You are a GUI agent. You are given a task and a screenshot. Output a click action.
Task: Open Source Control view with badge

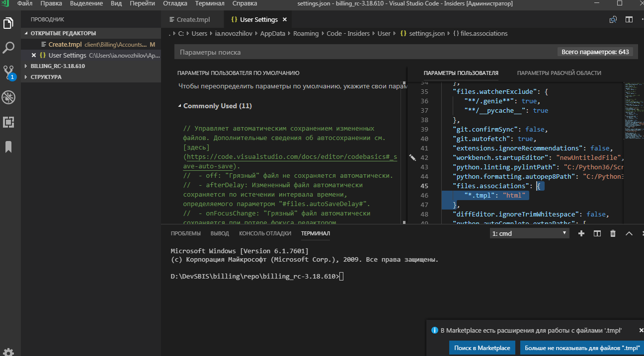pos(8,72)
